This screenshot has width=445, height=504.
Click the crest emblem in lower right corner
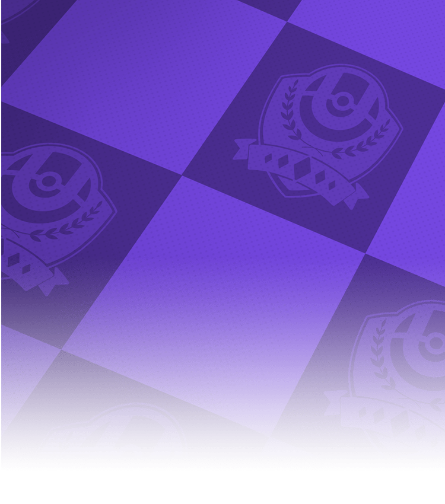[x=398, y=379]
